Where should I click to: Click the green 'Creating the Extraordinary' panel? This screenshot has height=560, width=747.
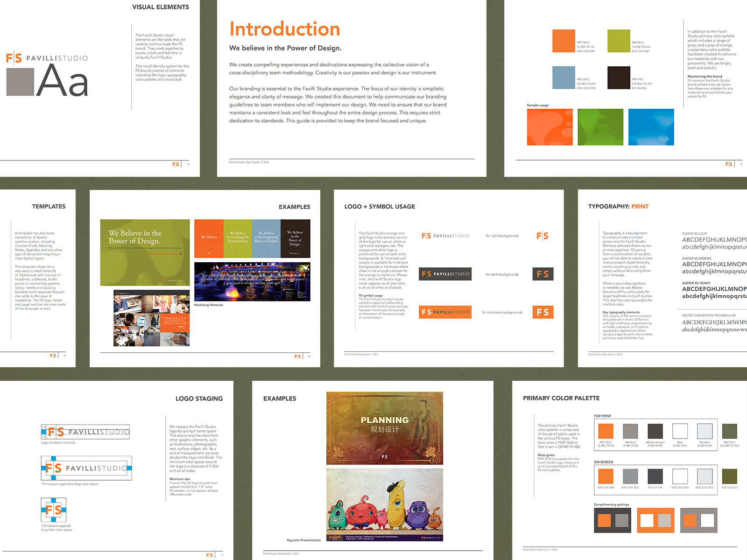tap(238, 238)
